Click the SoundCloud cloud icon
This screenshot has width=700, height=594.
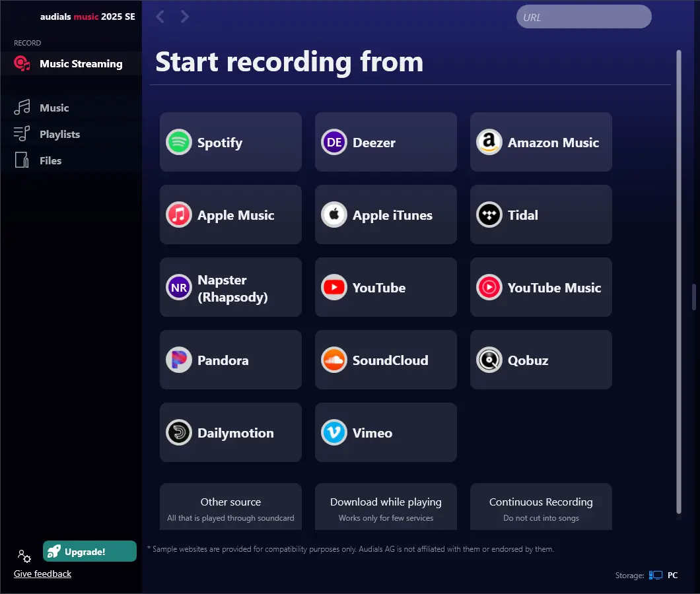coord(334,360)
